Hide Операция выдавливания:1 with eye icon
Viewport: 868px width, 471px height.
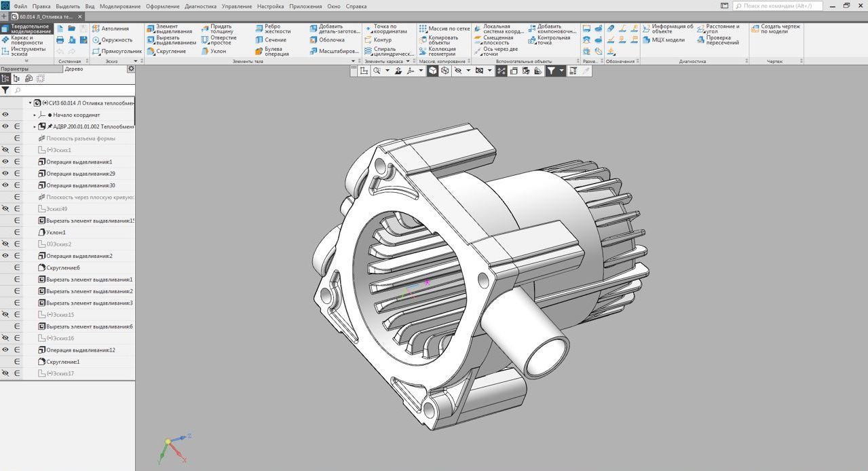pos(5,162)
